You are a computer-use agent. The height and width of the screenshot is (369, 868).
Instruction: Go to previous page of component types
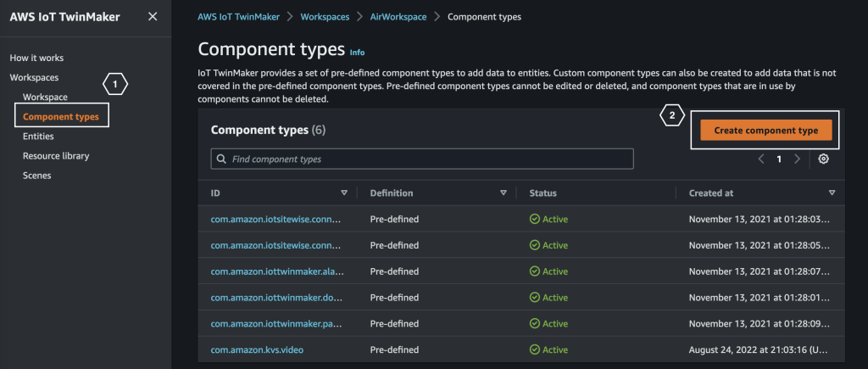pos(761,159)
